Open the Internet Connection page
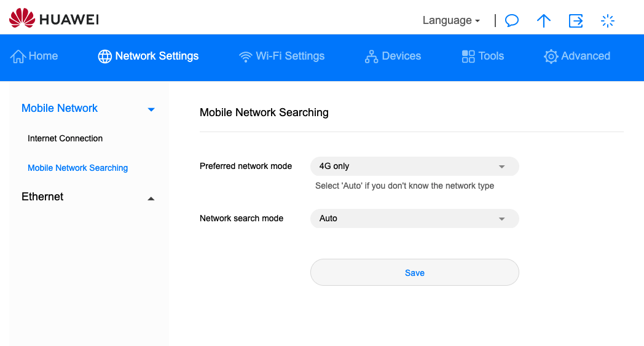The height and width of the screenshot is (346, 644). 65,138
